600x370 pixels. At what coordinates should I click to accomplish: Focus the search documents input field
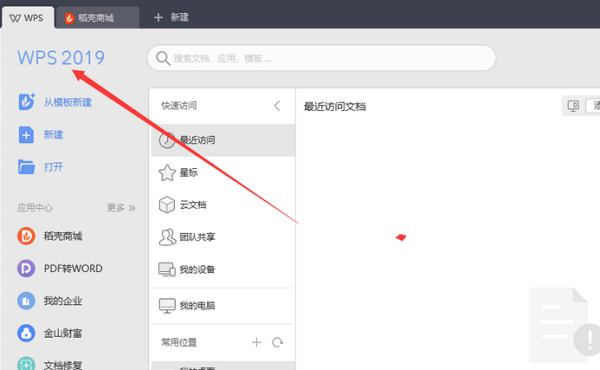tap(321, 58)
